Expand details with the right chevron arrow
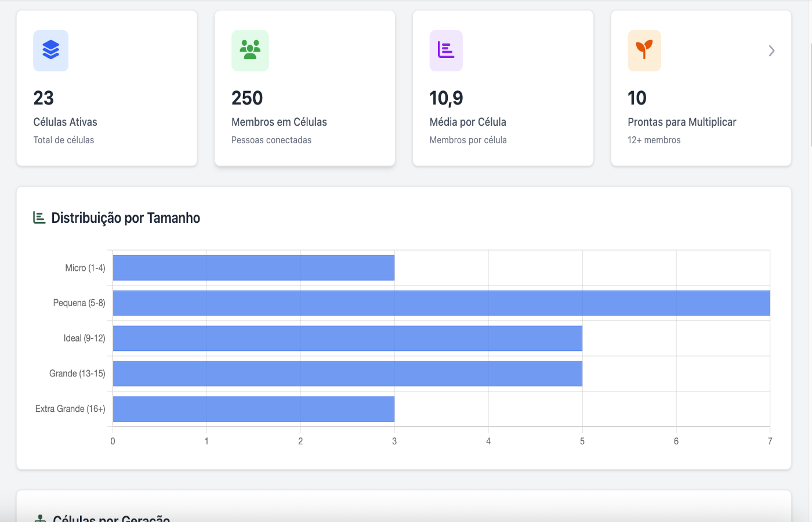The height and width of the screenshot is (522, 812). point(771,50)
